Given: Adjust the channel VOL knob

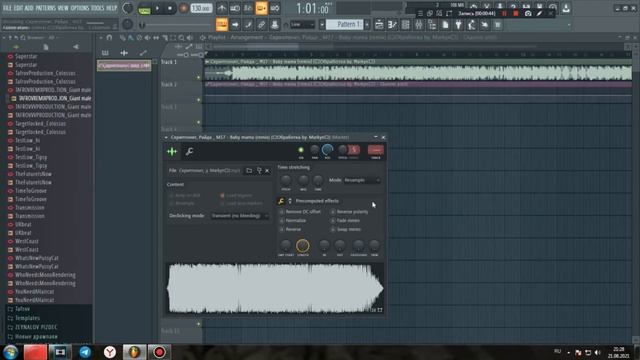Looking at the screenshot, I should pos(327,150).
